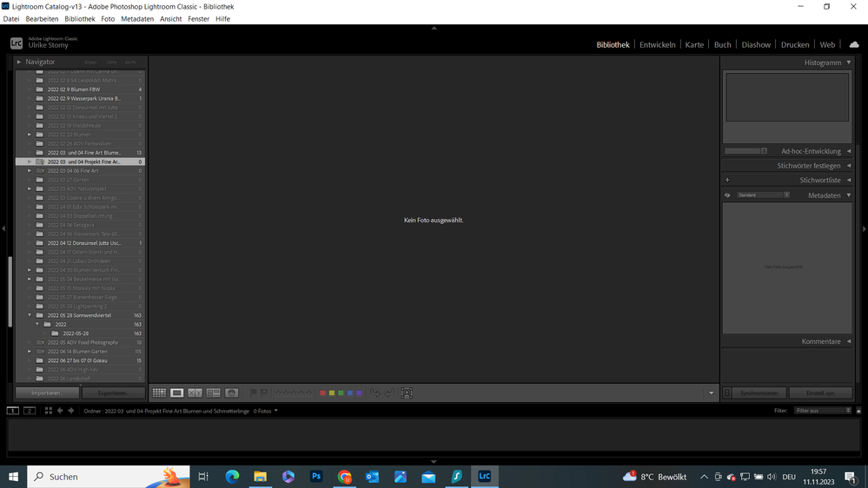This screenshot has height=488, width=868.
Task: Go forward with the filmstrip right arrow
Action: pyautogui.click(x=71, y=411)
